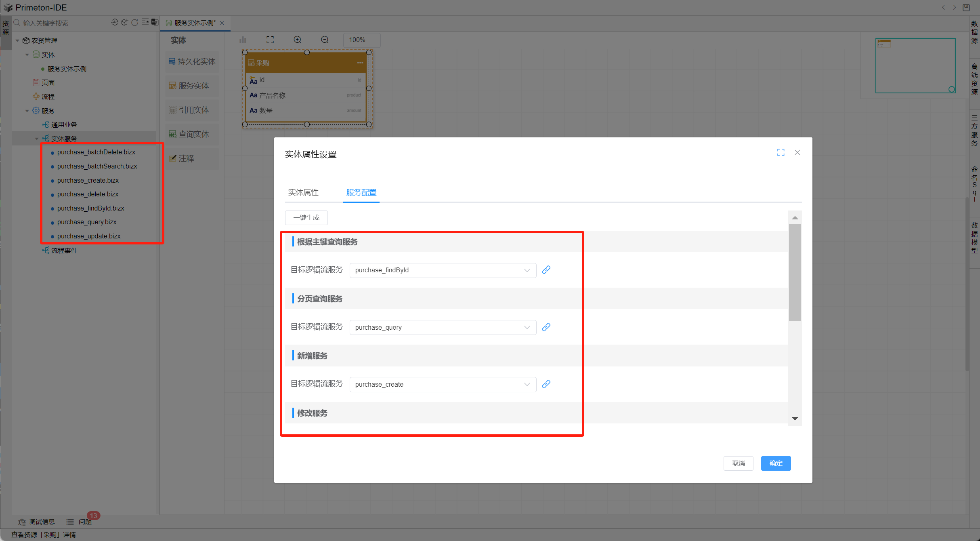Click refresh icon in resource search toolbar
Screen dimensions: 980x541
pyautogui.click(x=134, y=23)
